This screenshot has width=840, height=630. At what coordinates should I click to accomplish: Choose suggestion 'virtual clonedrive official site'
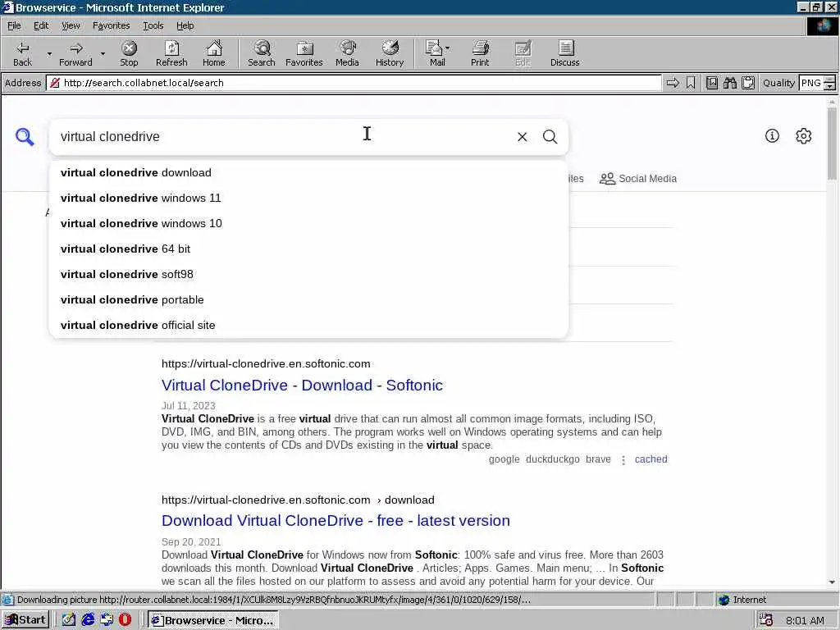tap(308, 325)
